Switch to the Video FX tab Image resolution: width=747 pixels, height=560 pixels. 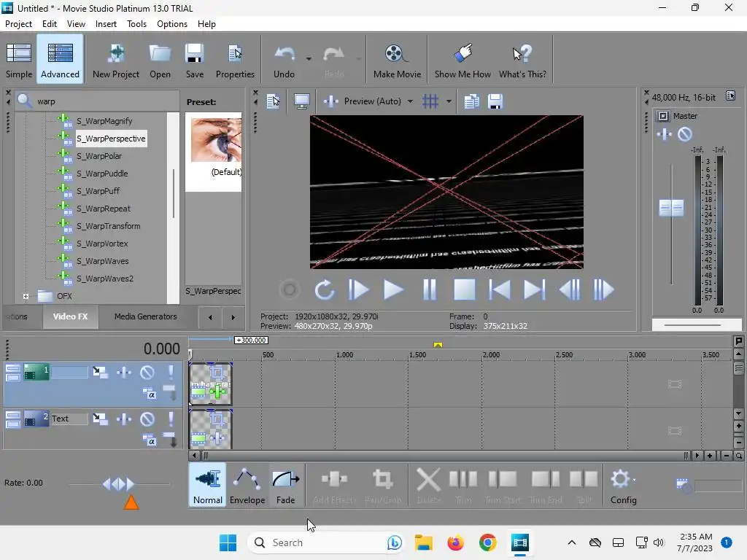71,316
